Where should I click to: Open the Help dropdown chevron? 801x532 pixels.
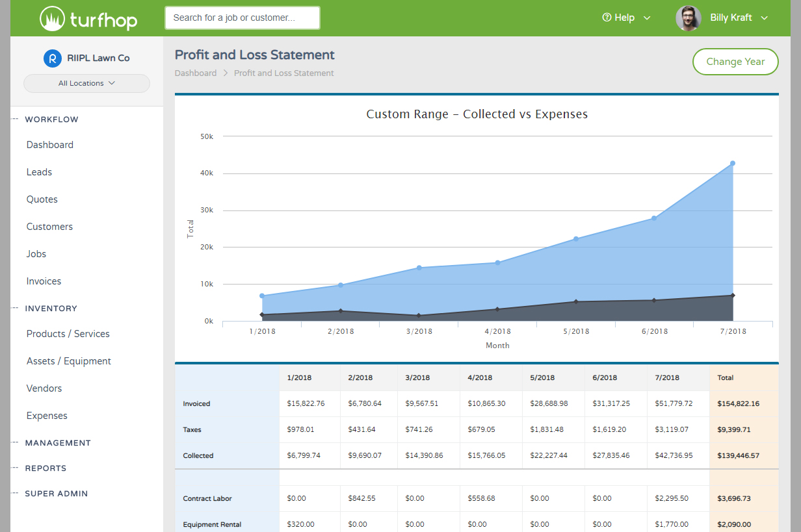point(647,18)
